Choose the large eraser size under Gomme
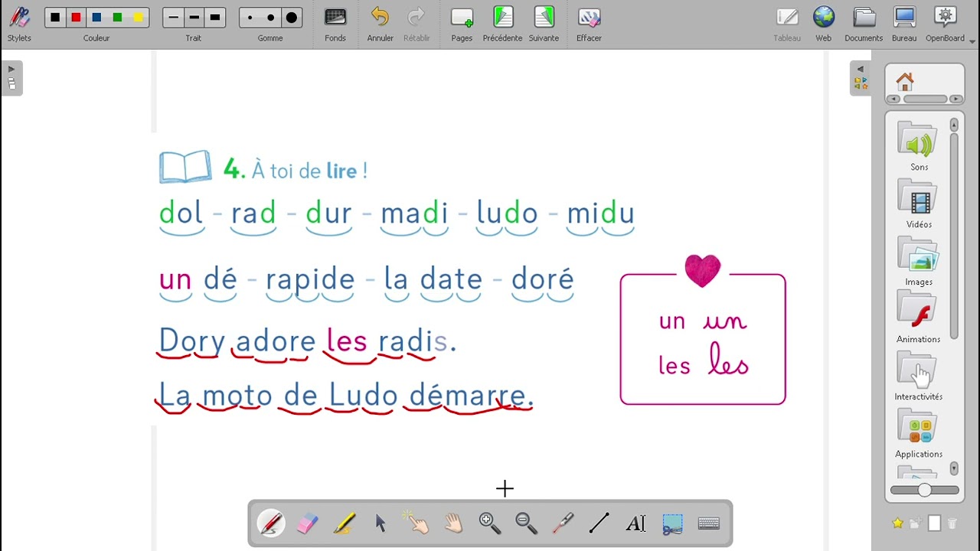Viewport: 980px width, 551px height. coord(291,18)
